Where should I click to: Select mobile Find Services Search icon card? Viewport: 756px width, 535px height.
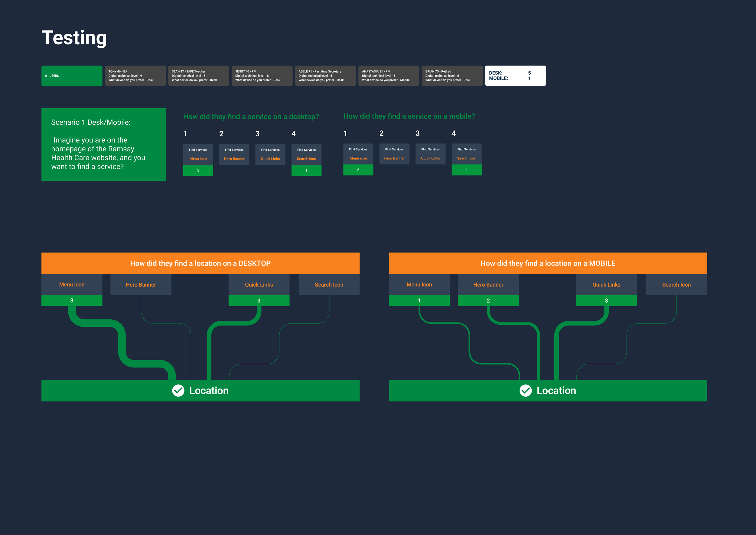pyautogui.click(x=467, y=154)
